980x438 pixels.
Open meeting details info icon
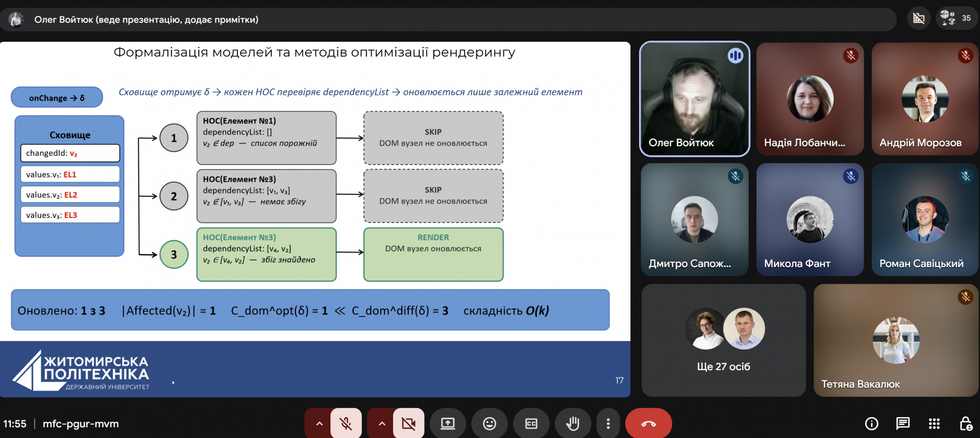(871, 424)
